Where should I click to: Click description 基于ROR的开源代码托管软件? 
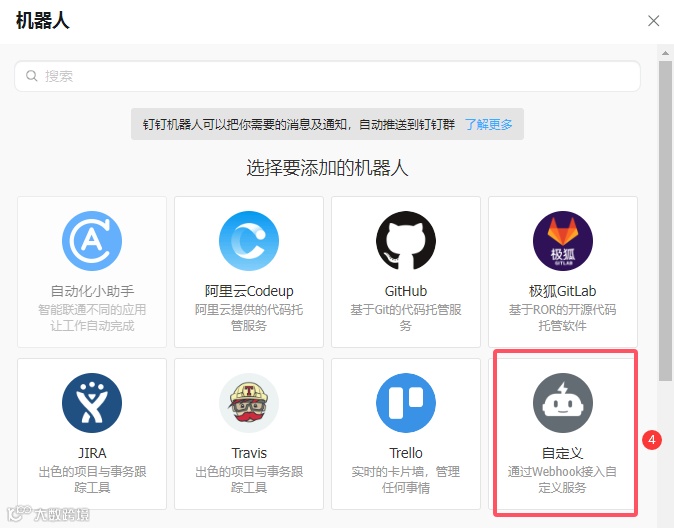coord(563,317)
